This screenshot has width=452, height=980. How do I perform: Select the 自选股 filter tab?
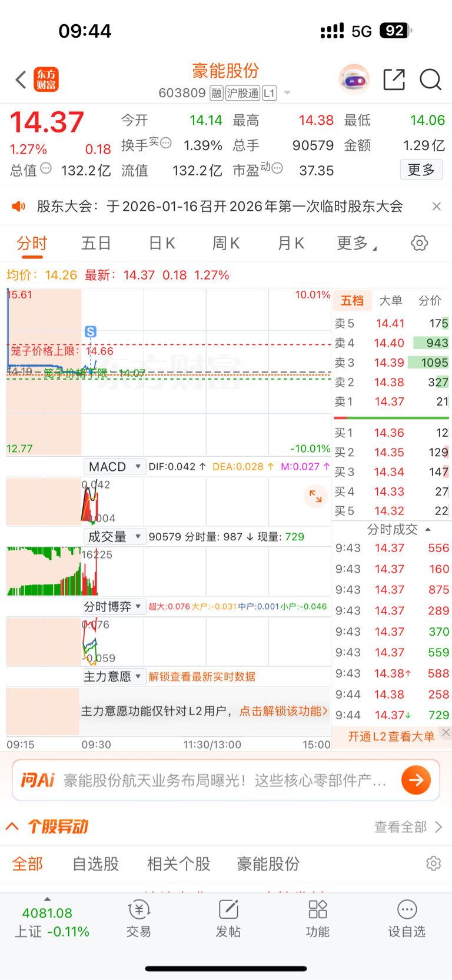[96, 864]
